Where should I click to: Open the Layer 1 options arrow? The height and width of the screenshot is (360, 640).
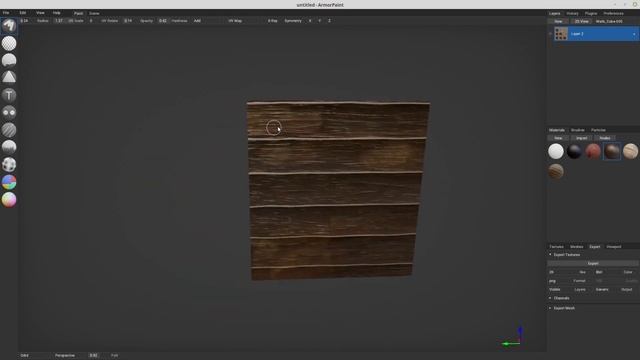634,34
